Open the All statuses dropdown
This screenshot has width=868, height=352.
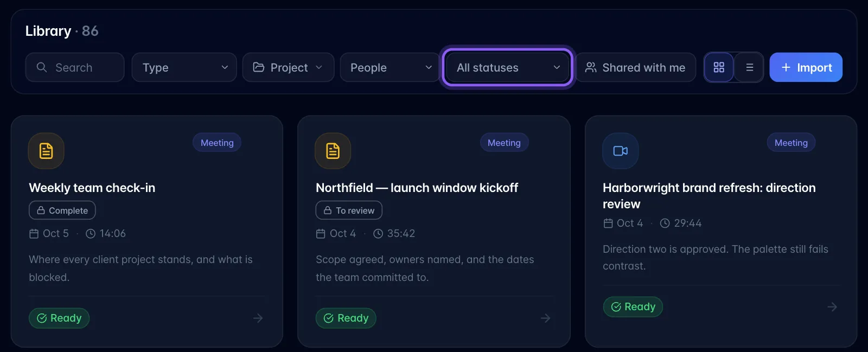[x=508, y=67]
